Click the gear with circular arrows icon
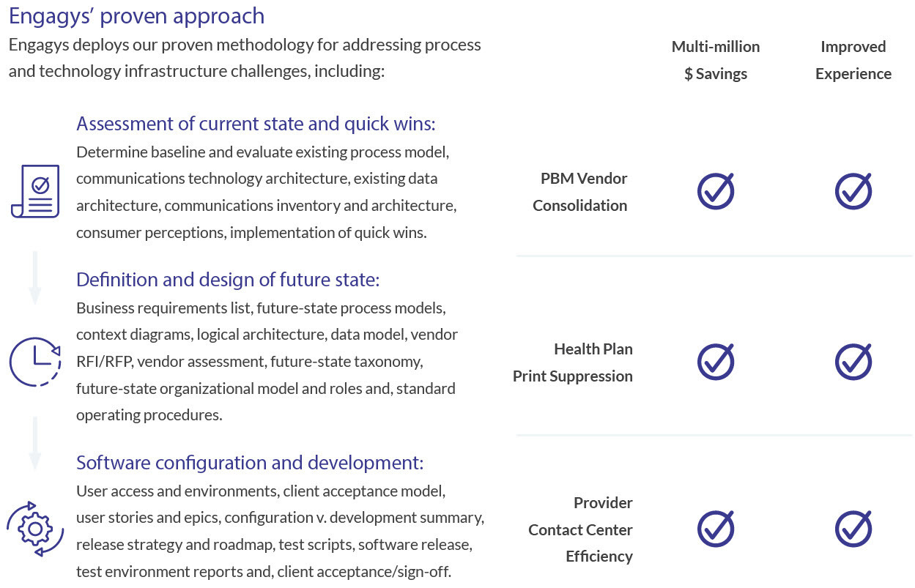The image size is (915, 588). tap(35, 529)
